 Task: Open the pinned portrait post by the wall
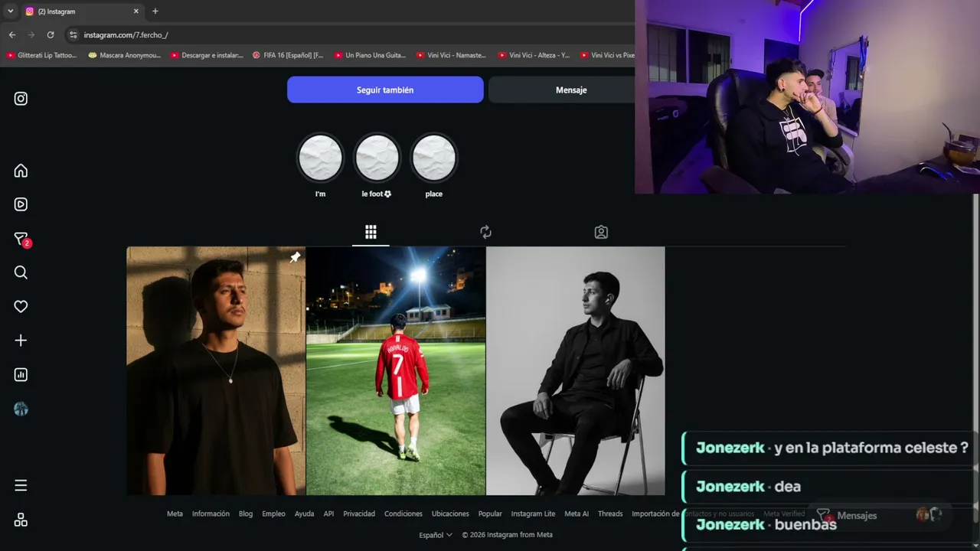(216, 370)
